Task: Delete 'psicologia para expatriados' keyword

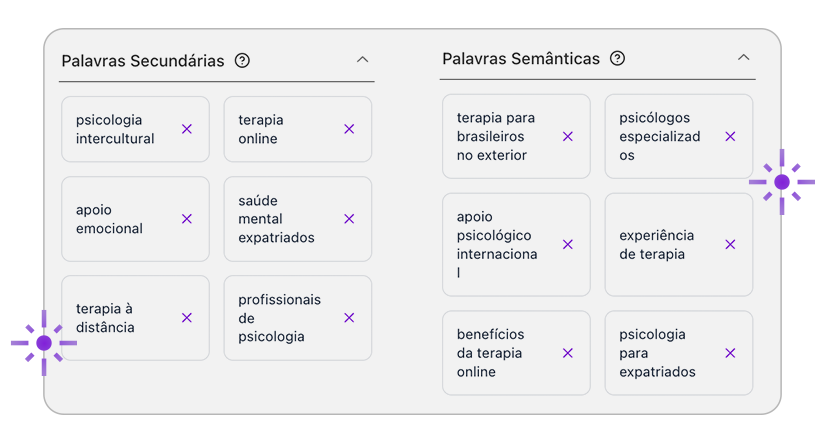Action: [730, 353]
